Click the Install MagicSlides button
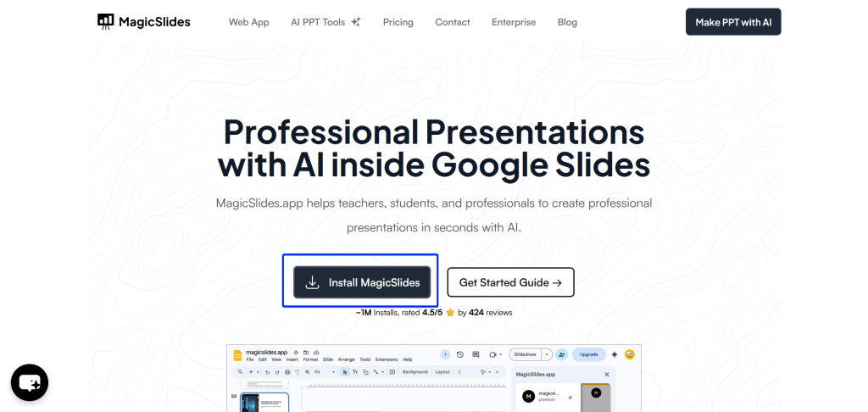 tap(362, 282)
